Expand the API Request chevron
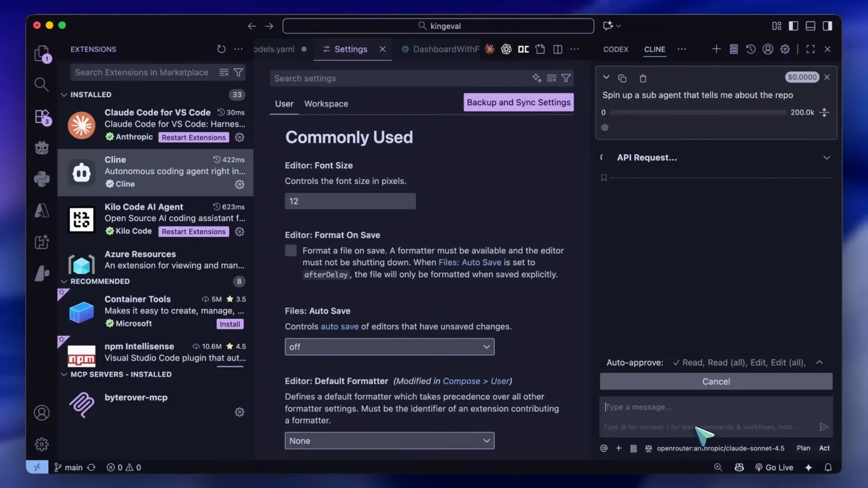This screenshot has height=488, width=868. pyautogui.click(x=826, y=157)
